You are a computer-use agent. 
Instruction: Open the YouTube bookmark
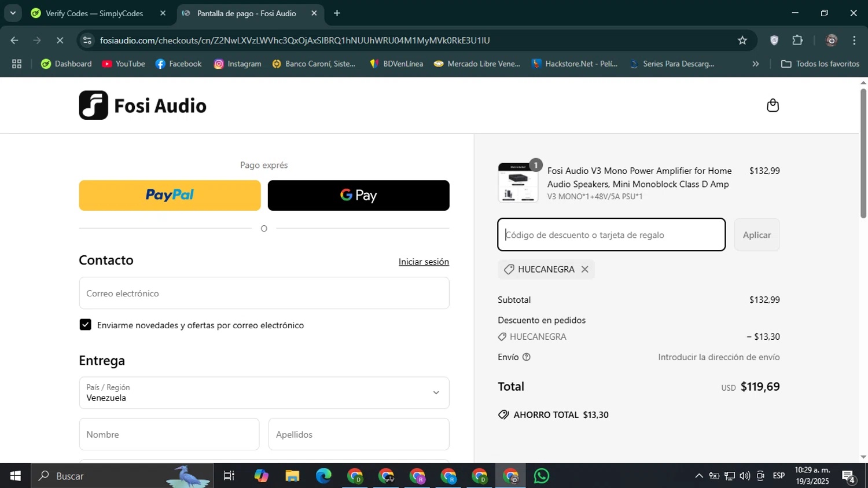(123, 64)
